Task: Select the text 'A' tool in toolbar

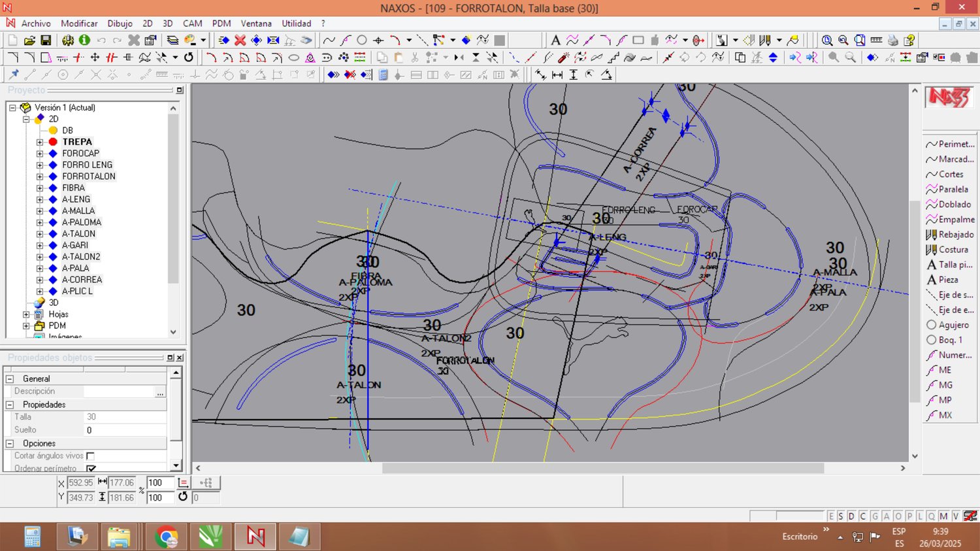Action: 555,41
